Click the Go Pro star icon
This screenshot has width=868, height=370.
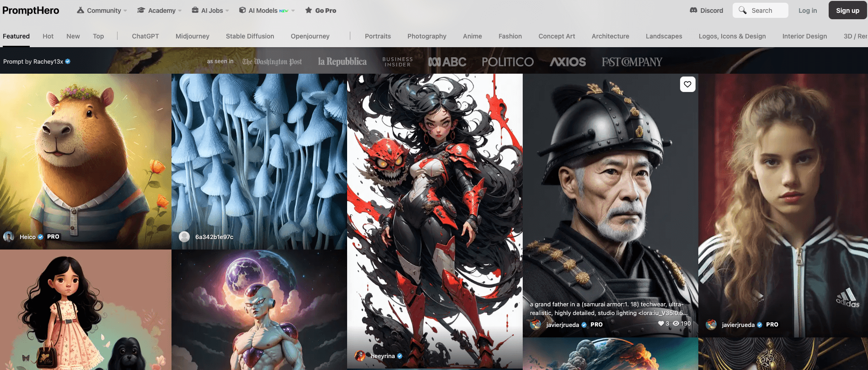[309, 11]
